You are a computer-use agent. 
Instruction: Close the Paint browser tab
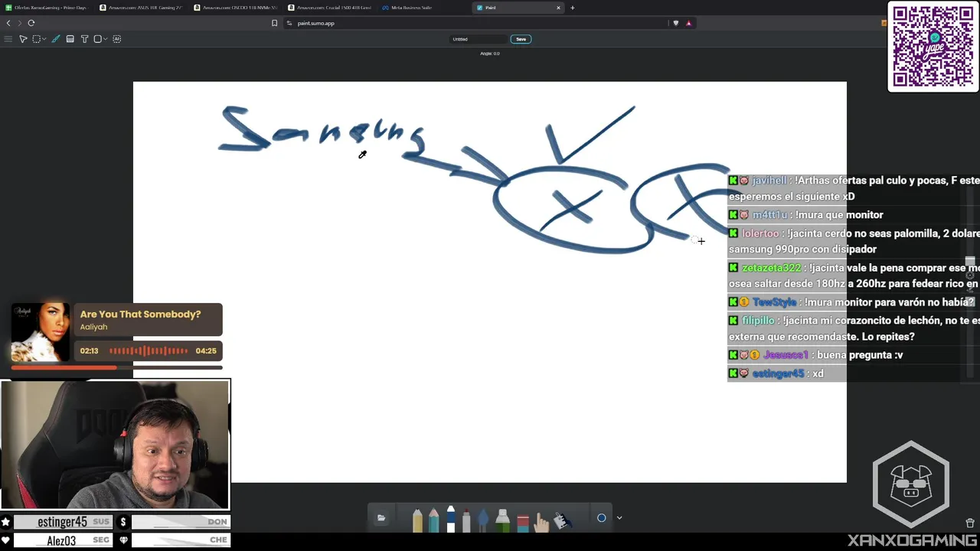pyautogui.click(x=558, y=8)
